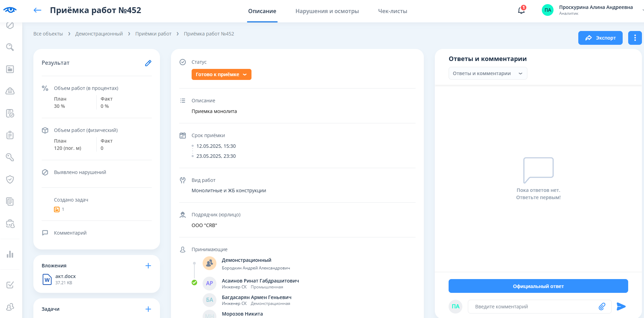Send the comment with arrow icon
This screenshot has height=318, width=644.
pos(621,307)
